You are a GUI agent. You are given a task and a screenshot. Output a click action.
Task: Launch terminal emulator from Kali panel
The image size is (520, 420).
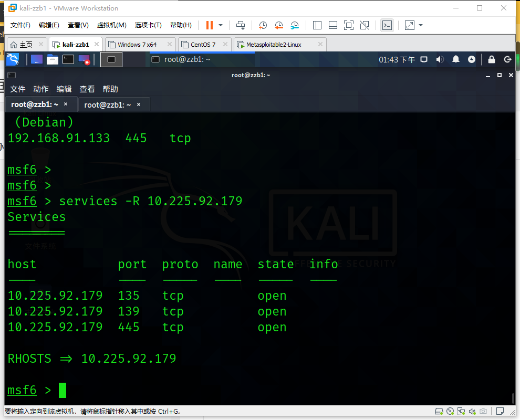coord(68,59)
